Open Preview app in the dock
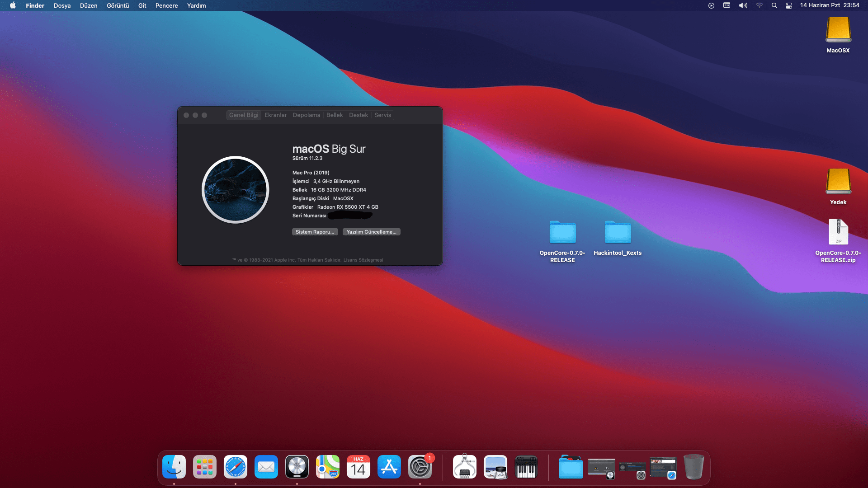The height and width of the screenshot is (488, 868). click(x=495, y=467)
